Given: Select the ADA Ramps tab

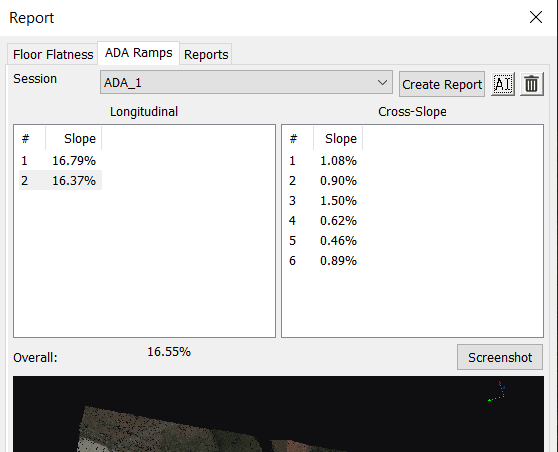Looking at the screenshot, I should click(x=138, y=53).
